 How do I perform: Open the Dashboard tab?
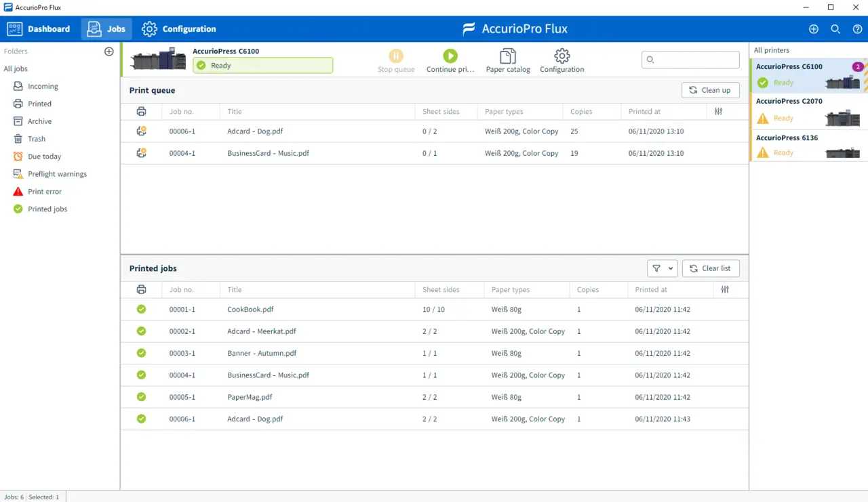[39, 29]
